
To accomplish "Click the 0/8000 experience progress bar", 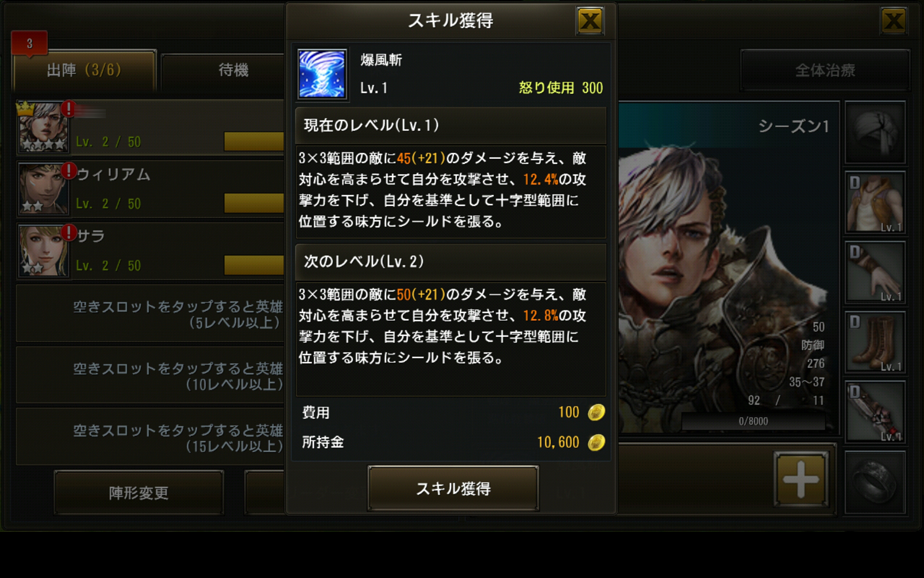I will (753, 421).
